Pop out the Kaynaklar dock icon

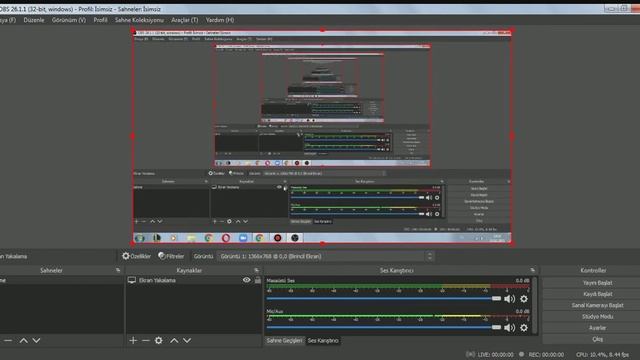tap(256, 270)
